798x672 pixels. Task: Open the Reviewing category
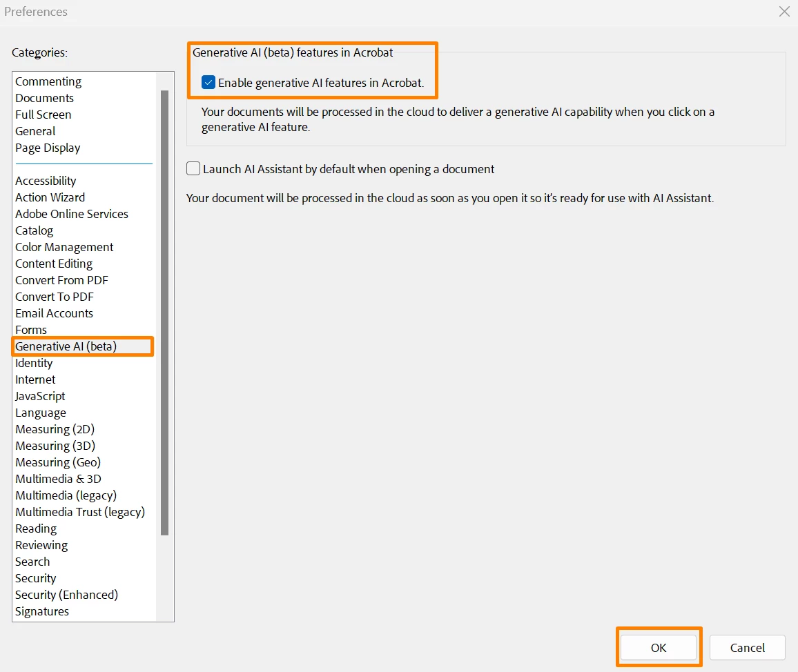[41, 545]
